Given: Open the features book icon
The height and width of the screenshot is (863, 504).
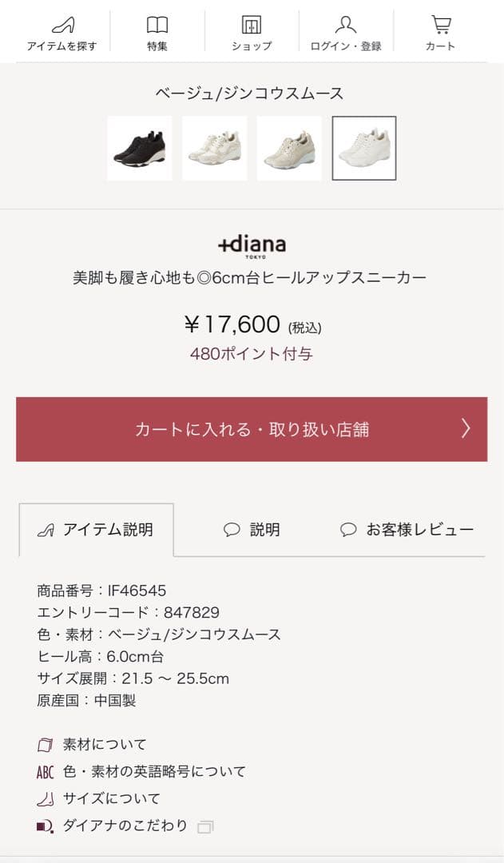Looking at the screenshot, I should pyautogui.click(x=157, y=25).
